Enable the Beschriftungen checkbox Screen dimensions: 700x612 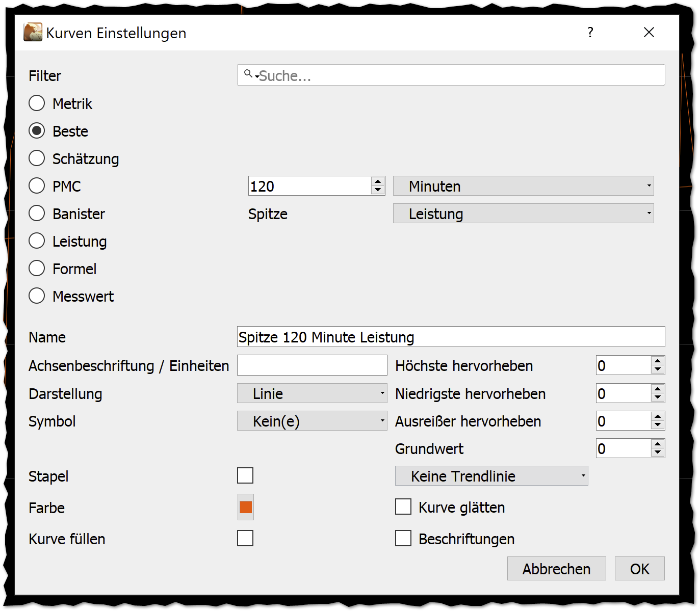coord(403,538)
